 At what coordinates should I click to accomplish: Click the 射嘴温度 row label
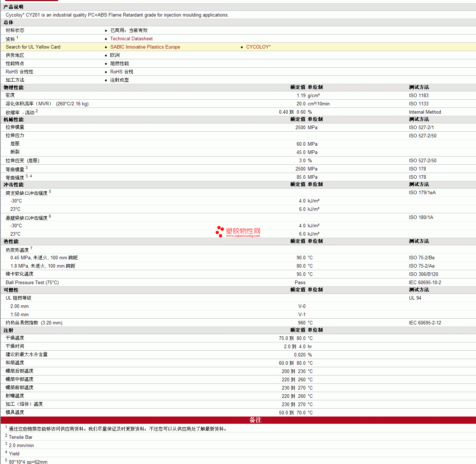15,396
